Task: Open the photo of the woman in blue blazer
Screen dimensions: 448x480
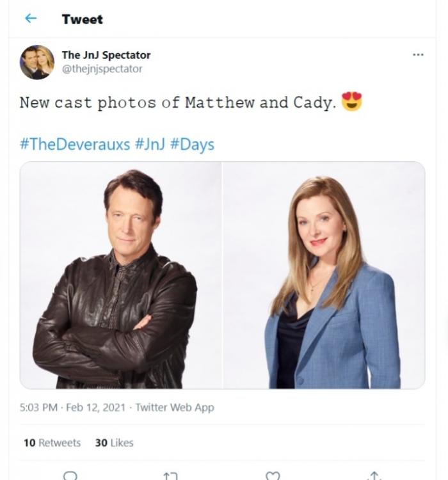Action: click(324, 275)
